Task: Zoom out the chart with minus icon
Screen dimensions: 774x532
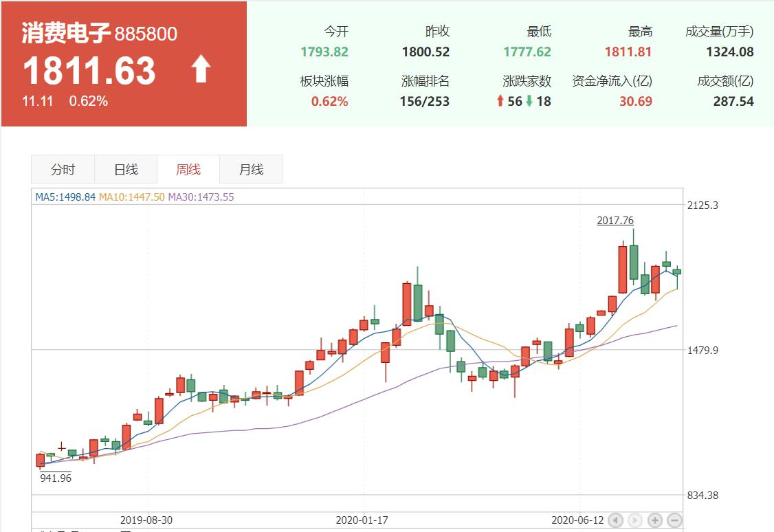Action: 674,520
